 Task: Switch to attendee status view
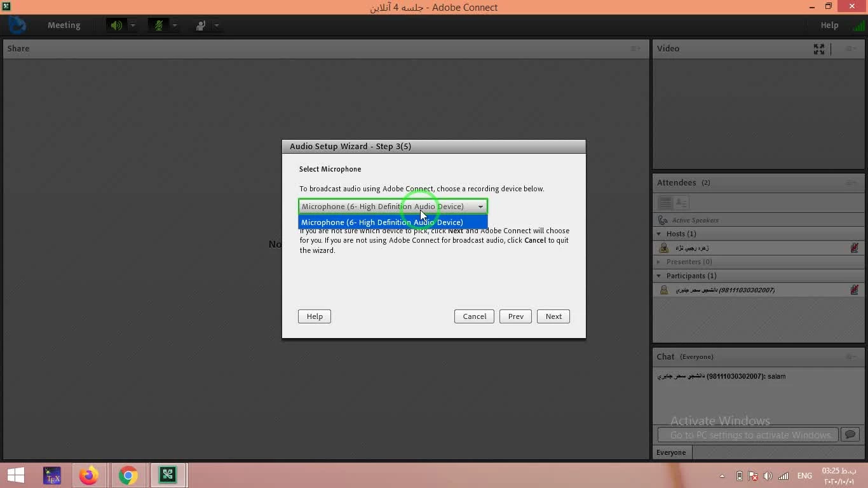(681, 203)
